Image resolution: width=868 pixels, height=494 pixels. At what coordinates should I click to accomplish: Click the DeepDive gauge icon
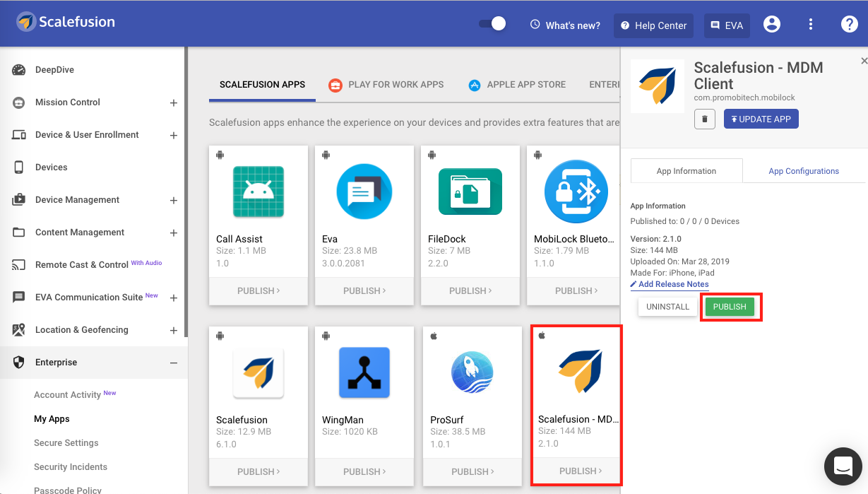coord(19,70)
